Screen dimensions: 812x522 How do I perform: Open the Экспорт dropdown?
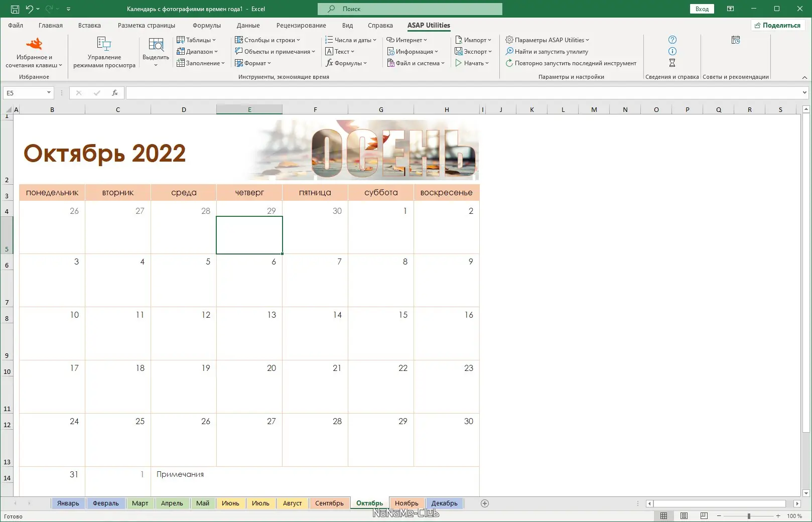[473, 51]
